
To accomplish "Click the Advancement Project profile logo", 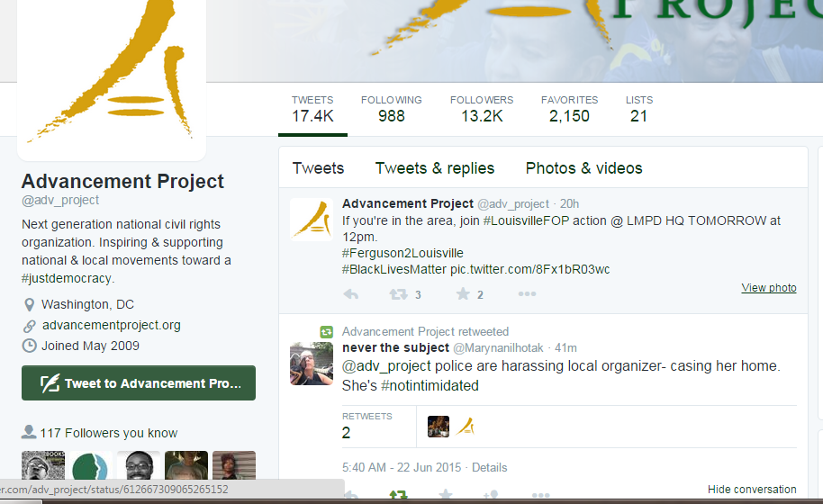I will [x=112, y=74].
